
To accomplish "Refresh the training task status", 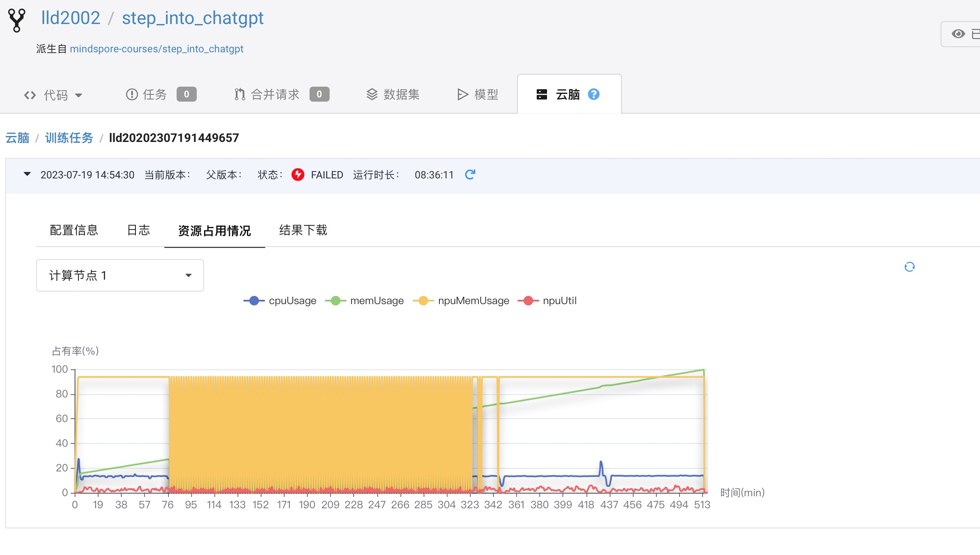I will coord(470,175).
